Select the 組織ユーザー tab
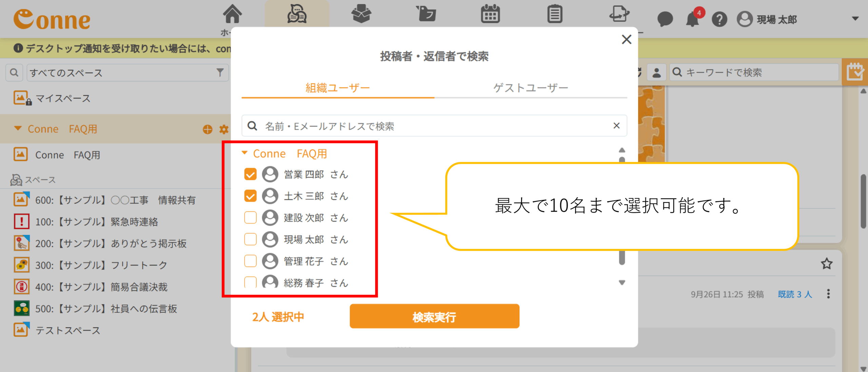Screen dimensions: 868x372 337,88
